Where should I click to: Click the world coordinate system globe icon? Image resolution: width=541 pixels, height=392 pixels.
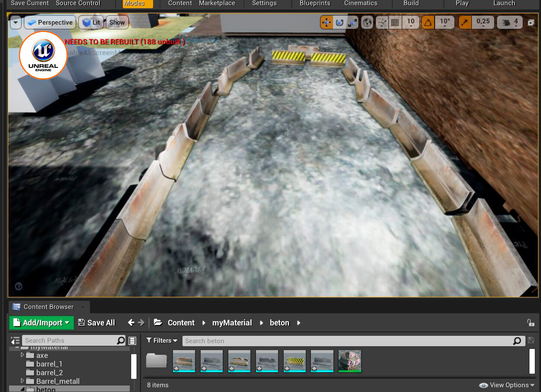tap(367, 22)
